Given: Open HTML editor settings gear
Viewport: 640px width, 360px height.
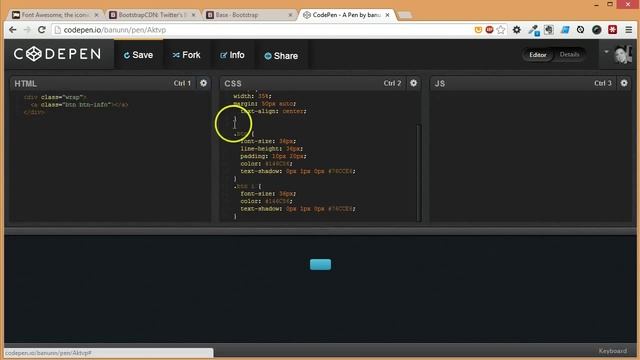Looking at the screenshot, I should coord(203,83).
